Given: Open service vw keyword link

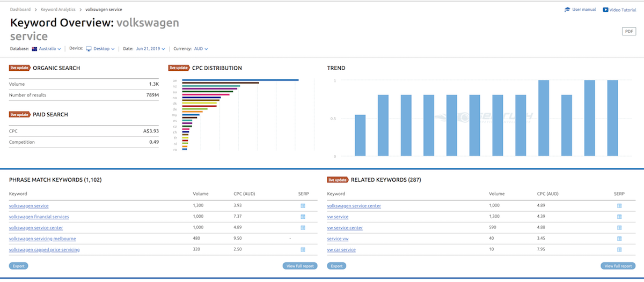Looking at the screenshot, I should [x=338, y=239].
